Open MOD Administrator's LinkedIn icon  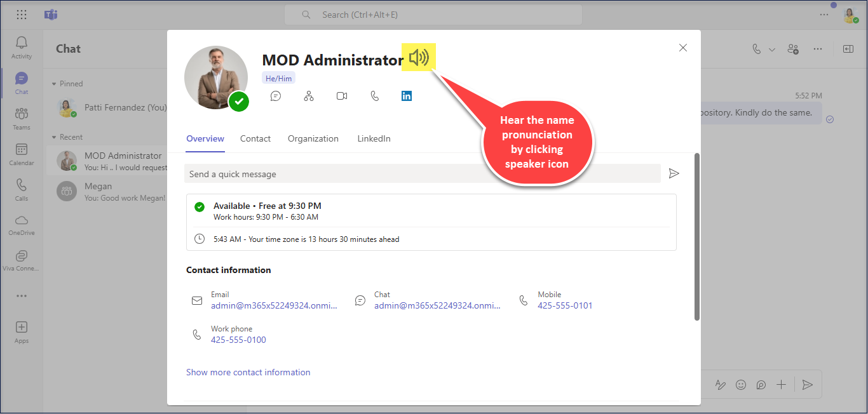point(406,95)
